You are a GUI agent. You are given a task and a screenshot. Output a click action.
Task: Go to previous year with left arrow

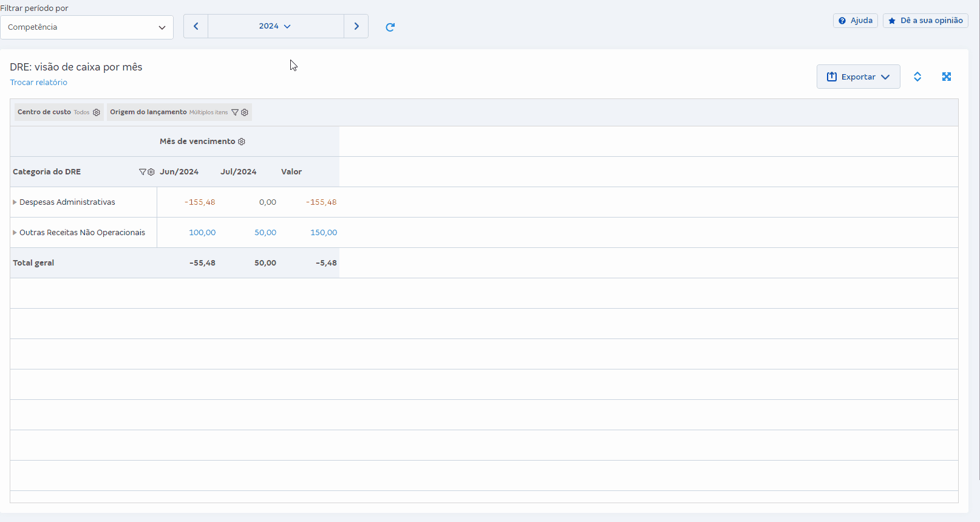coord(196,26)
